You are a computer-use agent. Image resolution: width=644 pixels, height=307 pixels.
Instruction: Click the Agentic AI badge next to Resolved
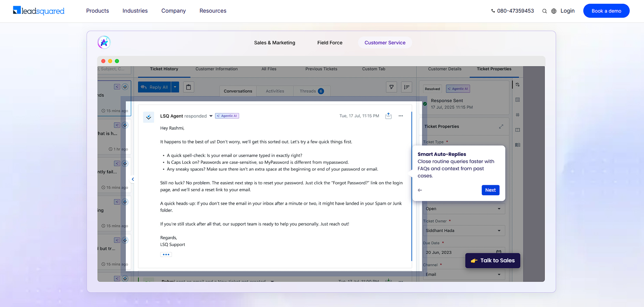tap(458, 89)
